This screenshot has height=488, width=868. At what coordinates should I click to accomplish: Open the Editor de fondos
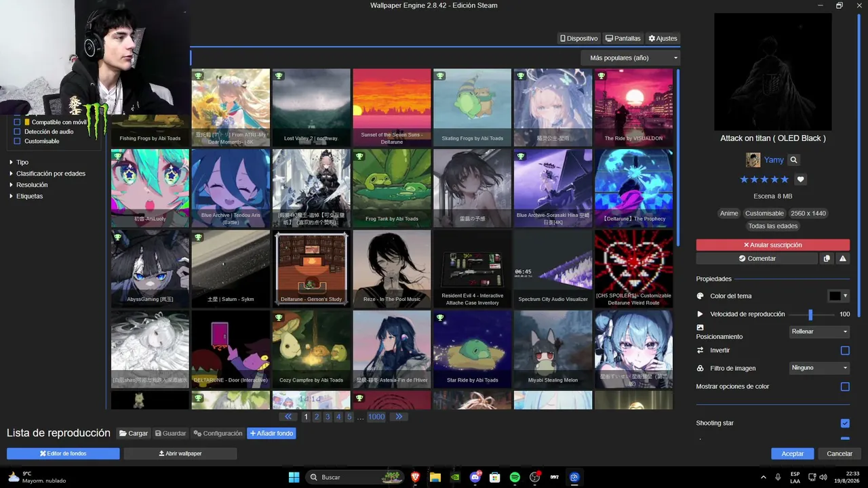tap(63, 453)
